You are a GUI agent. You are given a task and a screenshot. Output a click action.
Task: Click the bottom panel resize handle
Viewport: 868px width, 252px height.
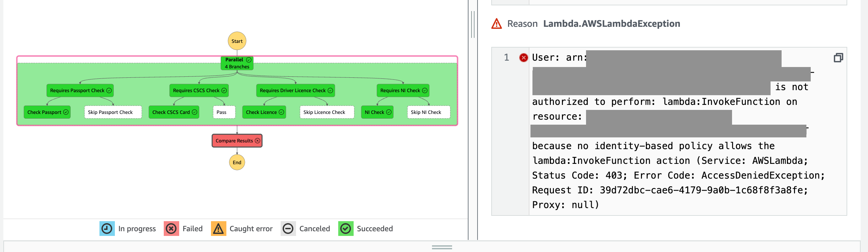point(442,247)
